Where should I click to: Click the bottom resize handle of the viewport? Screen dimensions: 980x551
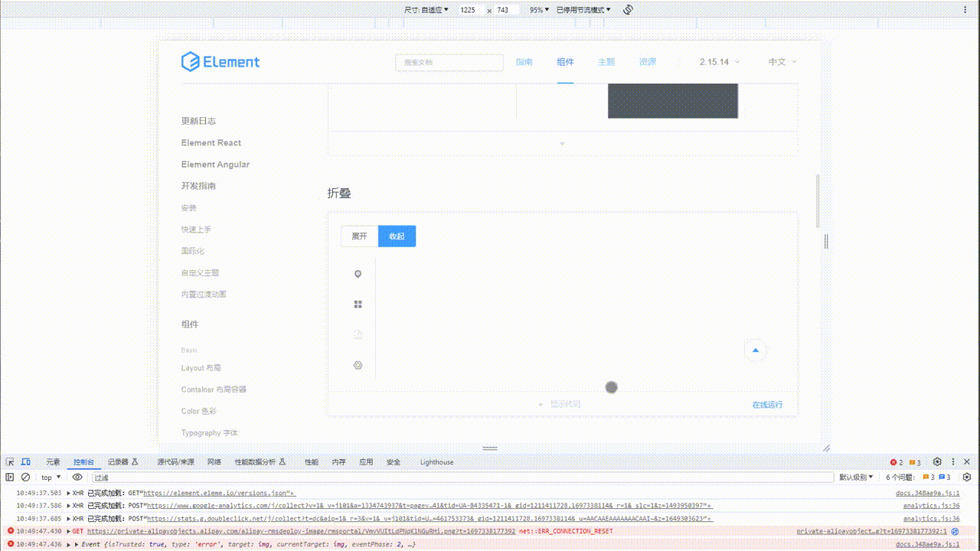click(x=490, y=448)
